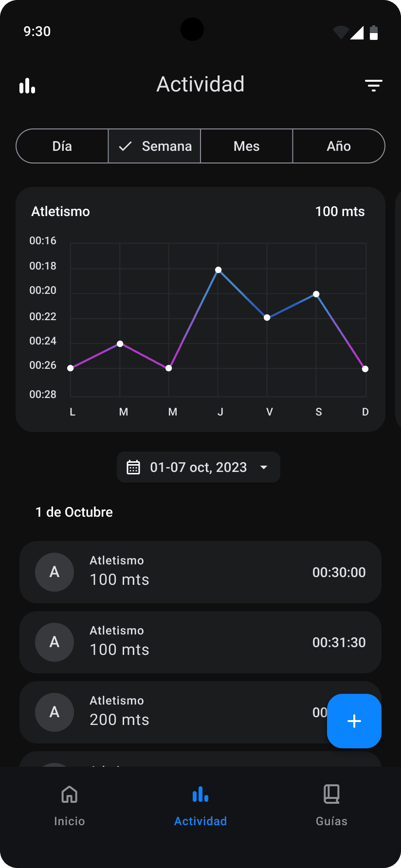Open the Atletismo 100 mts 00:31:30 entry
Screen dimensions: 401x868
200,642
